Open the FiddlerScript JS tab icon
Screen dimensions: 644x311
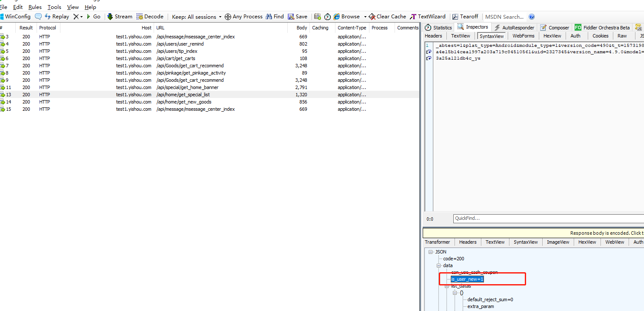639,27
